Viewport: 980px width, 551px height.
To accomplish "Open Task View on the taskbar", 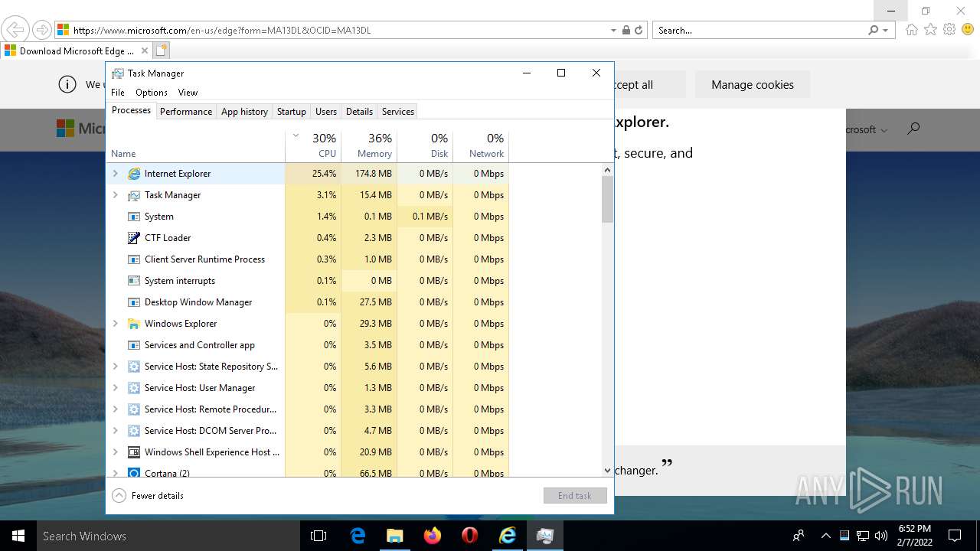I will click(x=318, y=536).
